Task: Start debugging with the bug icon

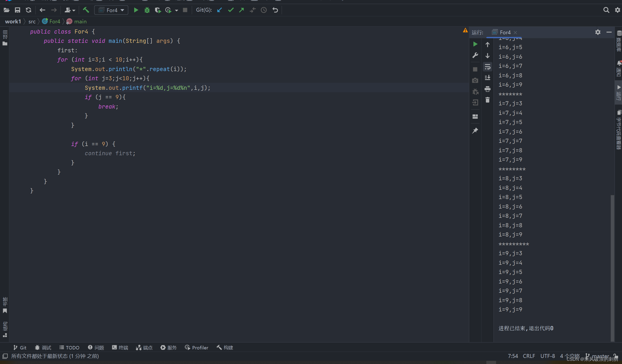Action: [x=147, y=10]
